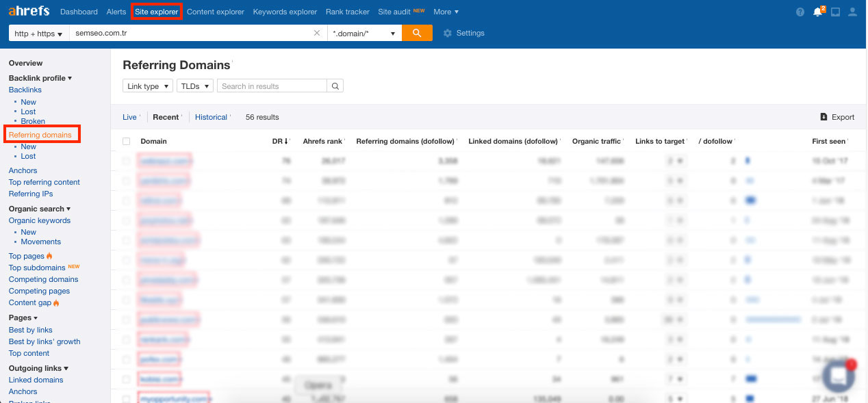Switch to the Live tab

pos(129,117)
